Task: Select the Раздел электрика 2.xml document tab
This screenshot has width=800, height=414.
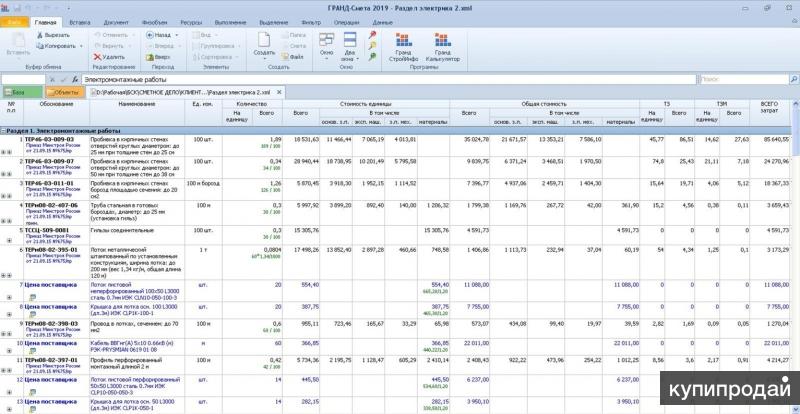Action: (185, 92)
